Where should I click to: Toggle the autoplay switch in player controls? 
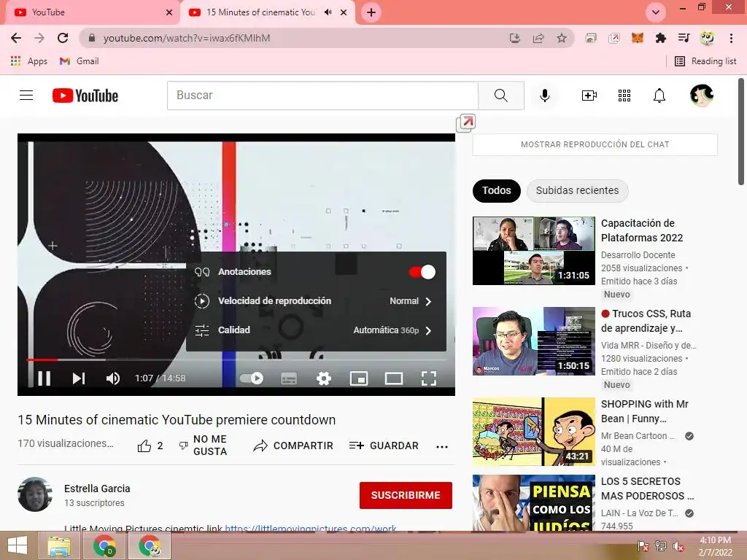pyautogui.click(x=252, y=378)
